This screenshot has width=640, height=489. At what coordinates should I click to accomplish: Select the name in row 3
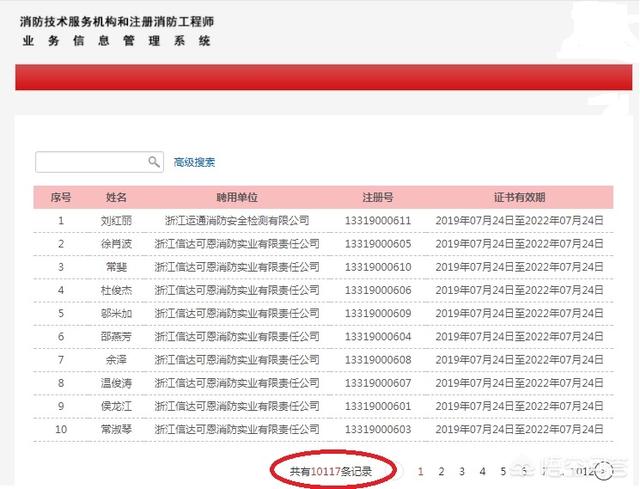point(116,267)
